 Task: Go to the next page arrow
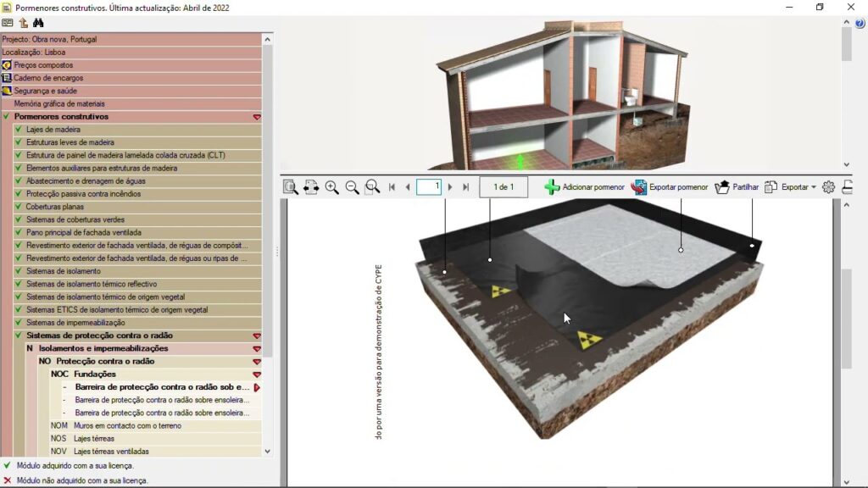[450, 187]
